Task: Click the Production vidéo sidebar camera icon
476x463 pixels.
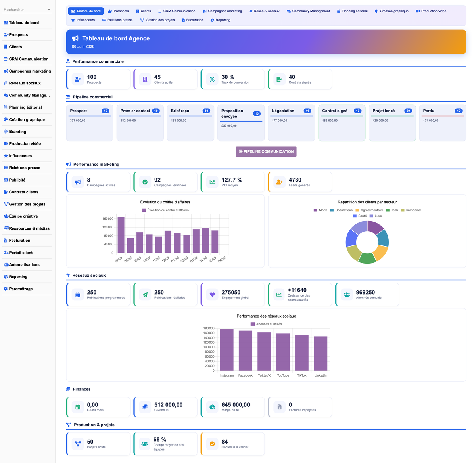Action: 6,143
